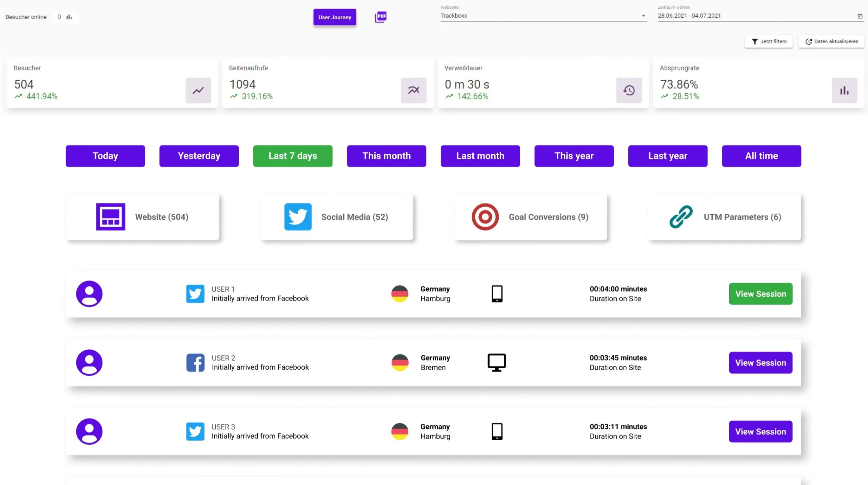This screenshot has height=485, width=868.
Task: Click the PDF export icon
Action: click(380, 17)
